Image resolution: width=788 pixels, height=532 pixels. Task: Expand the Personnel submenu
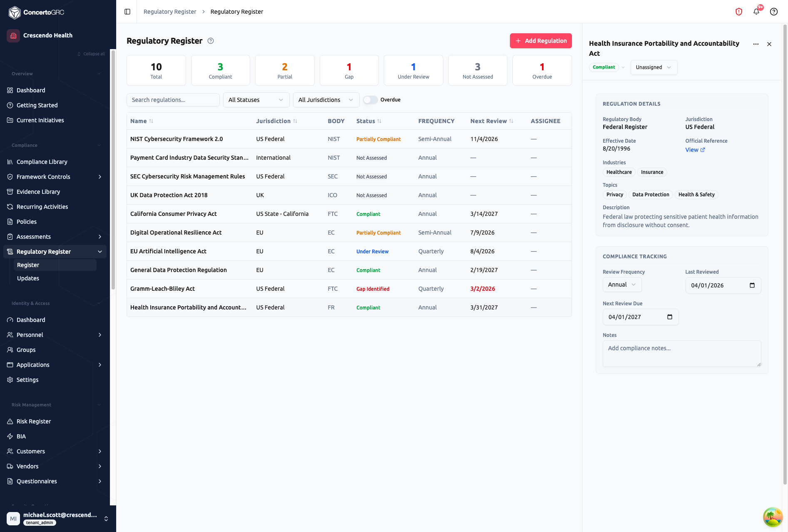tap(100, 335)
